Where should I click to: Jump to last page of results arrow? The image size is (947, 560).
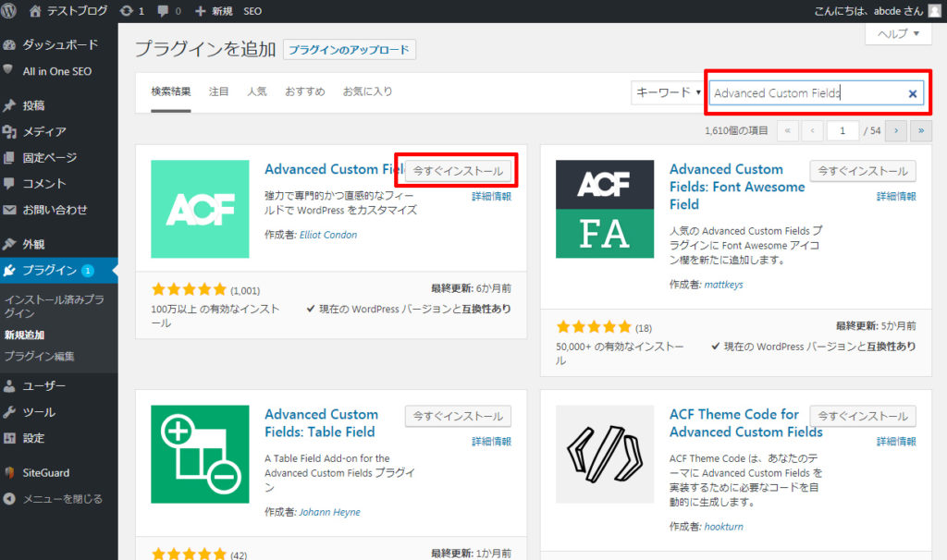[x=920, y=131]
